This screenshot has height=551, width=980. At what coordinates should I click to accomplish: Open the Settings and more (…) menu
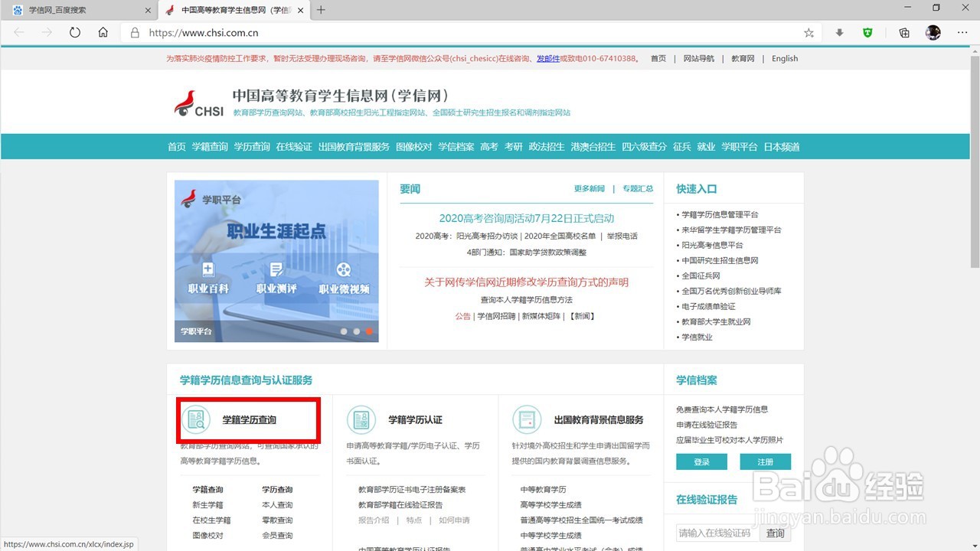962,33
